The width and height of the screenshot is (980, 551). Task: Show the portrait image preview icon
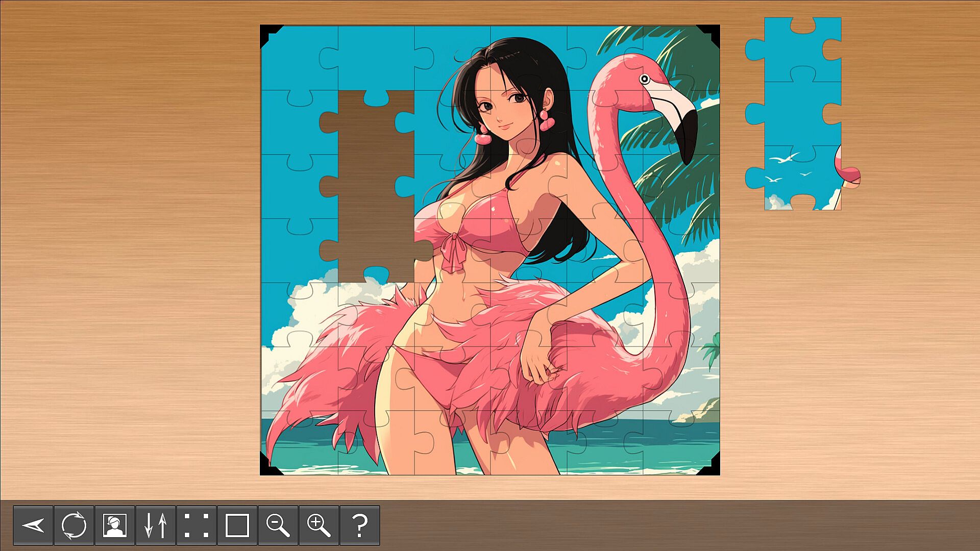tap(115, 525)
